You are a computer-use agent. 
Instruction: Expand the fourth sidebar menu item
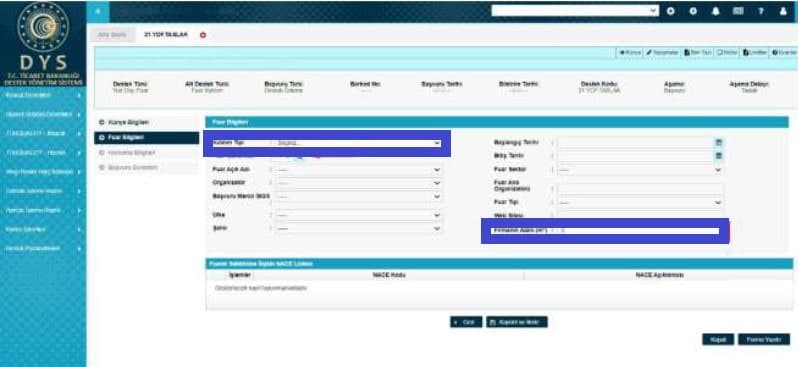click(x=43, y=153)
